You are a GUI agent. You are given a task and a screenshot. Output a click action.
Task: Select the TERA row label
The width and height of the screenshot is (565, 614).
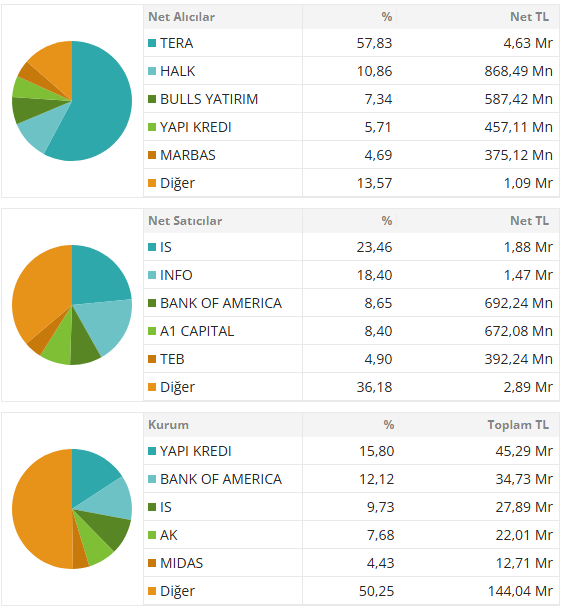177,43
